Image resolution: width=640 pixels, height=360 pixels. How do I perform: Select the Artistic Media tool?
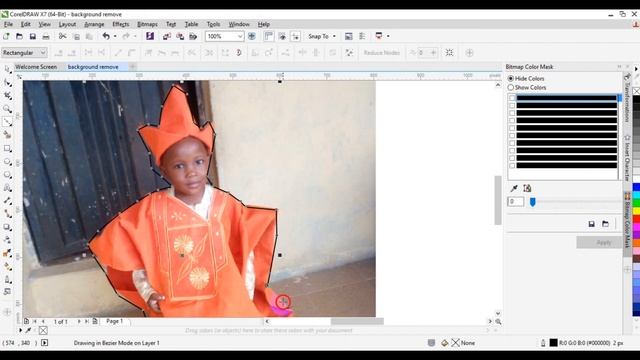point(8,135)
